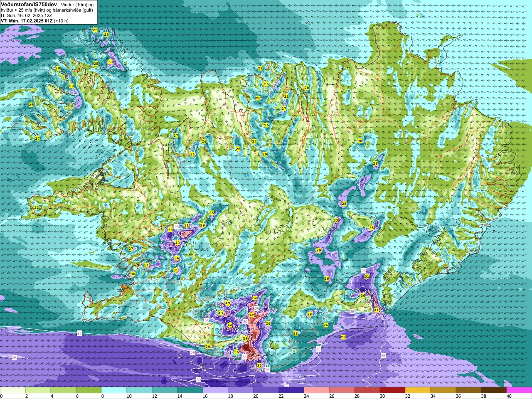Click the dark brown 38–40 m/s legend swatch
The height and width of the screenshot is (399, 532).
tap(494, 390)
